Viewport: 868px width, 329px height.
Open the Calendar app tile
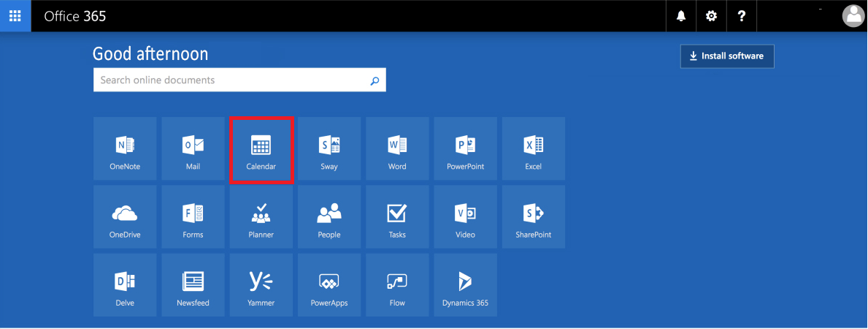coord(261,148)
